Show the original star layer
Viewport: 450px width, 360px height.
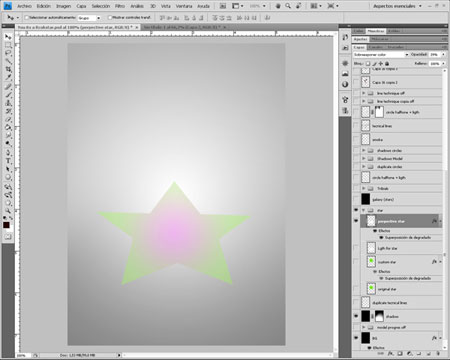356,289
